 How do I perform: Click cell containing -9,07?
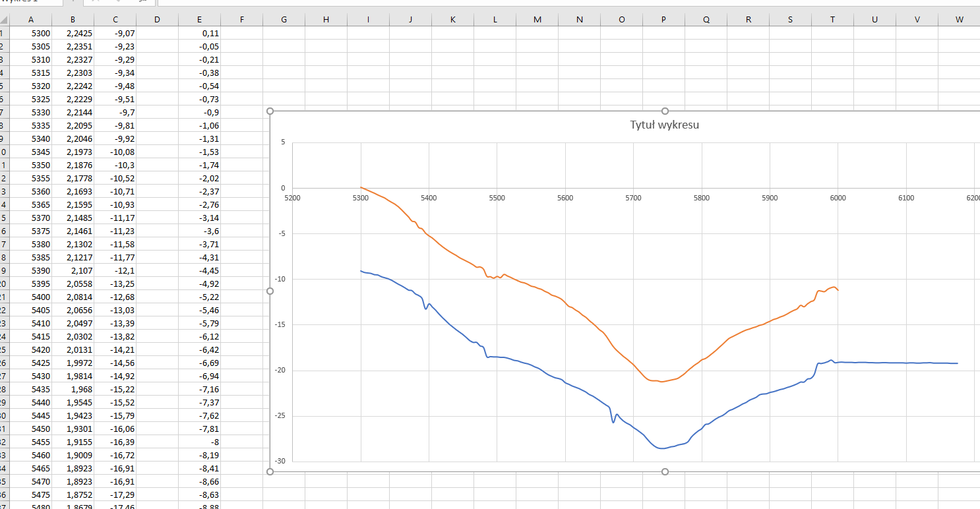115,33
